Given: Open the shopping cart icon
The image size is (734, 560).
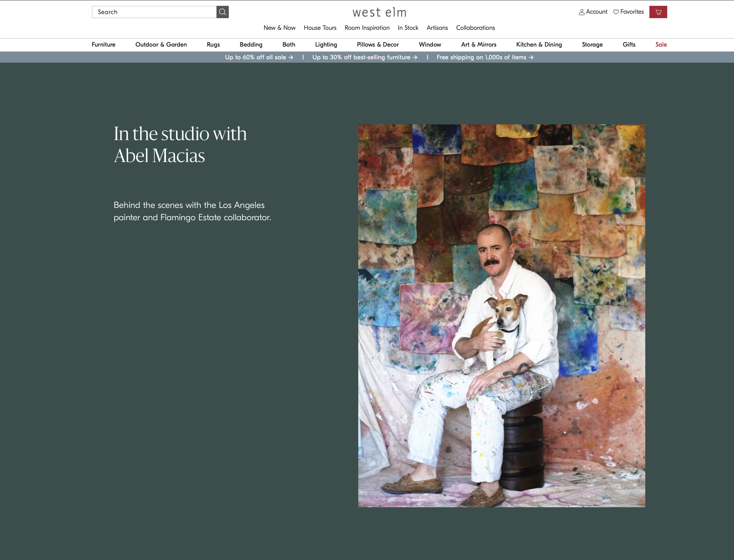Looking at the screenshot, I should pyautogui.click(x=658, y=12).
